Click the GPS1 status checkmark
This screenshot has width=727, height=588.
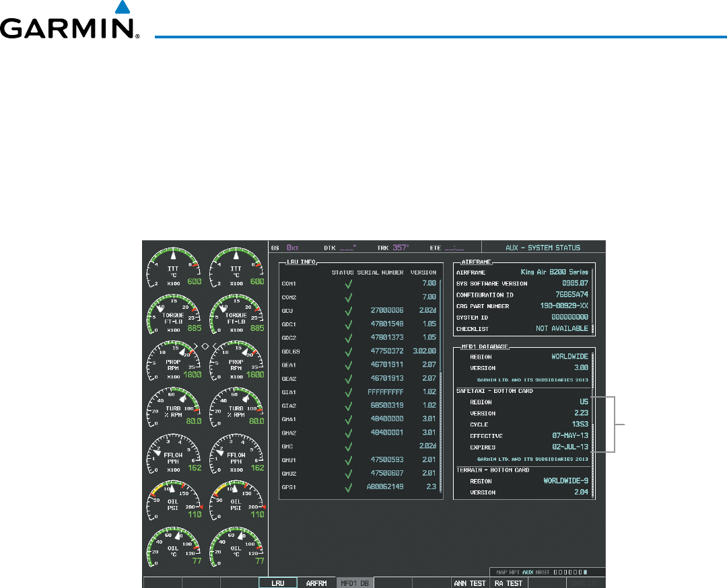click(348, 488)
